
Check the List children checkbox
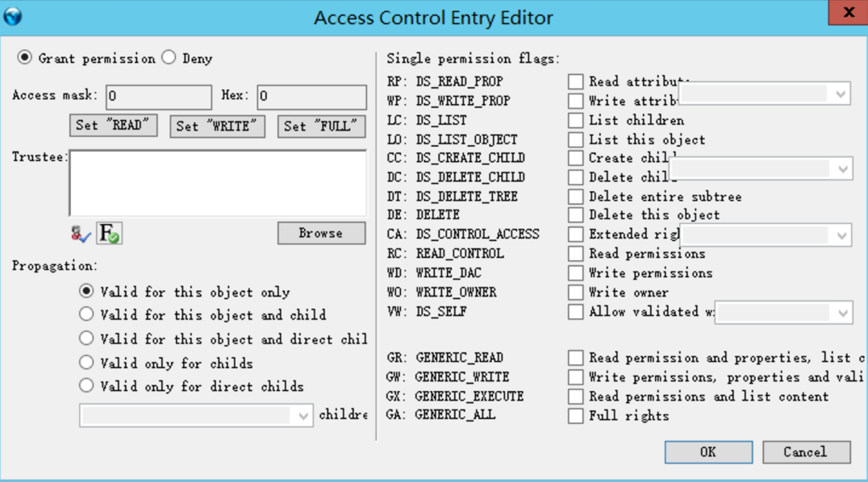point(576,120)
